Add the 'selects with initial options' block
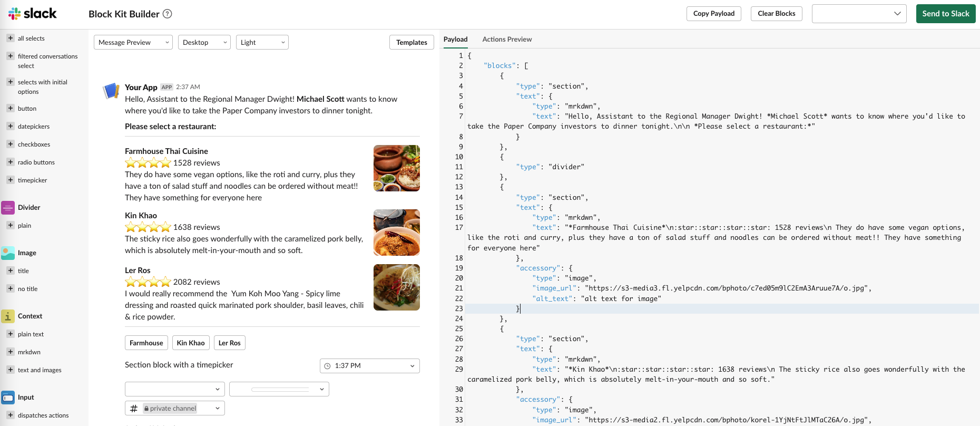Screen dimensions: 980x426 click(x=10, y=82)
